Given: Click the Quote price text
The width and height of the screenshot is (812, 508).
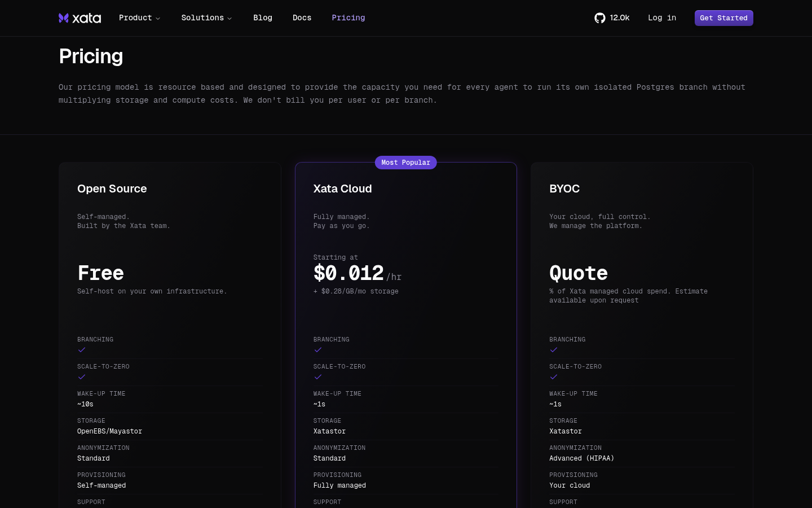Looking at the screenshot, I should coord(579,273).
